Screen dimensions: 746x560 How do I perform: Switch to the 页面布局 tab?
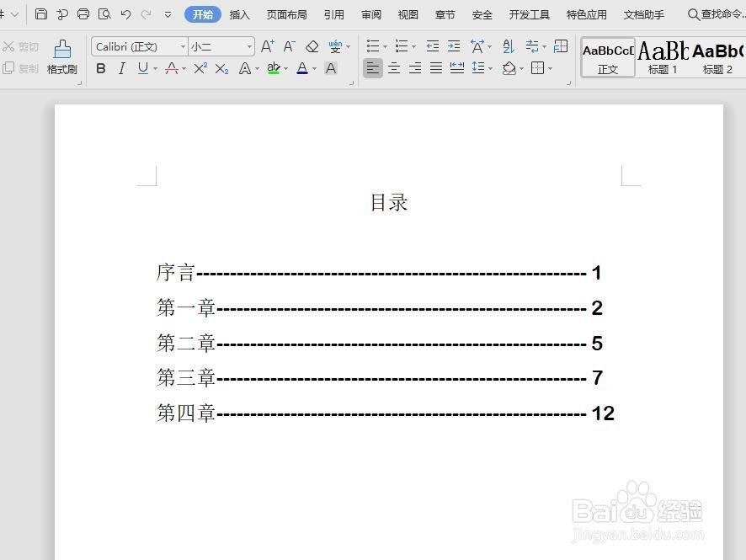pos(287,15)
